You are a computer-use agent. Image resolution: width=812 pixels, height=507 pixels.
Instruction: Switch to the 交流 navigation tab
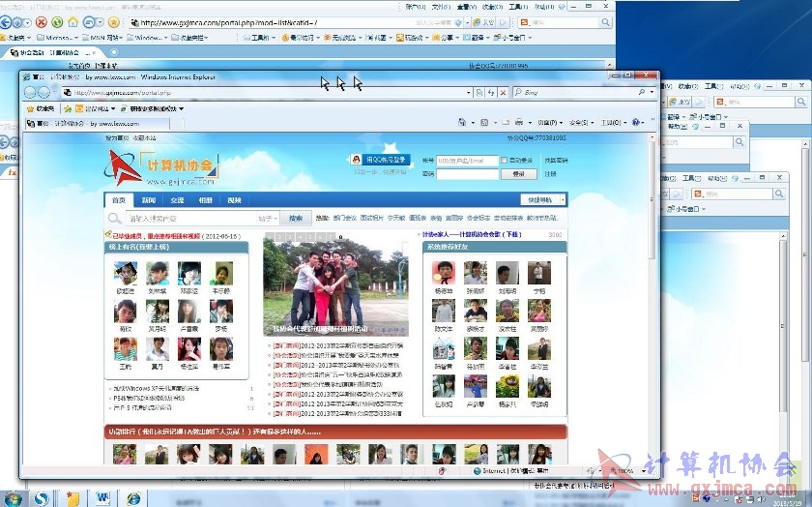(x=177, y=200)
